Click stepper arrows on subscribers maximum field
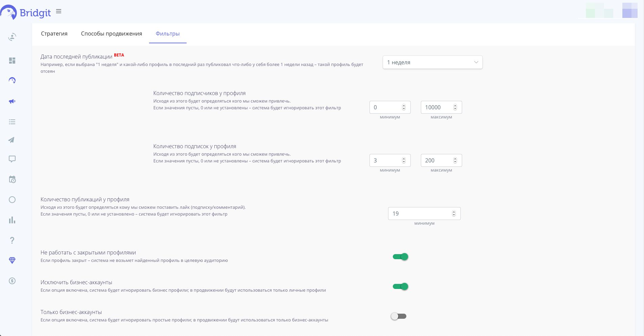Screen dimensions: 644x336 pyautogui.click(x=455, y=107)
